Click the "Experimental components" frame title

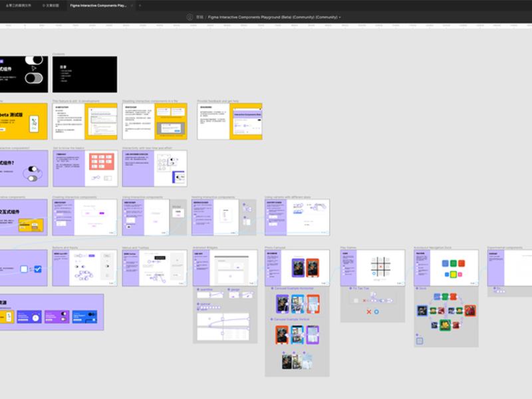click(505, 247)
